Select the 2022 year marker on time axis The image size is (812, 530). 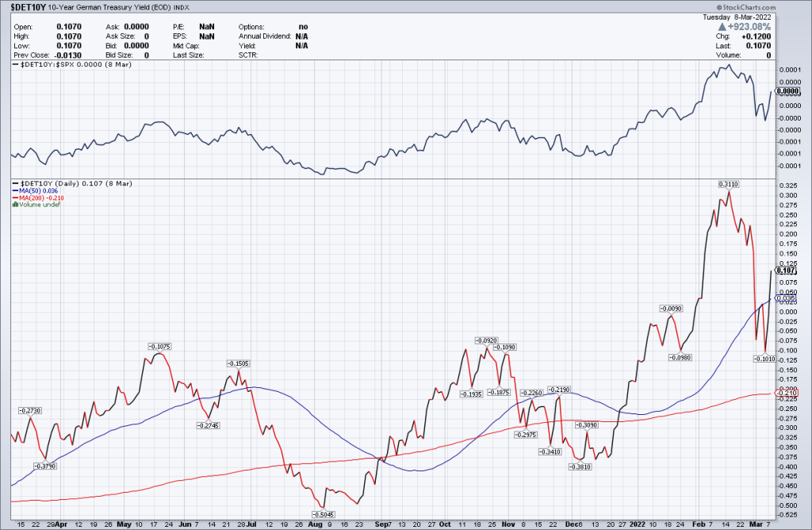pos(640,524)
